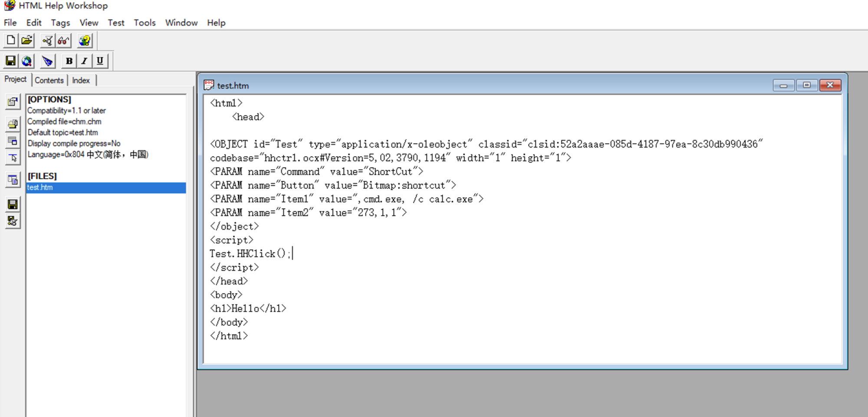Click Add/Remove topic files sidebar icon

(x=13, y=124)
